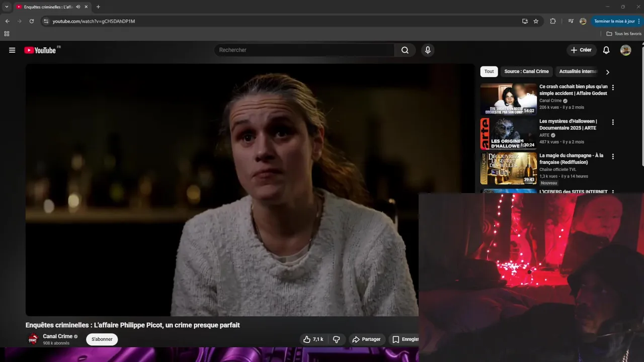The image size is (644, 362).
Task: Show more filter chips with the chevron
Action: [607, 72]
